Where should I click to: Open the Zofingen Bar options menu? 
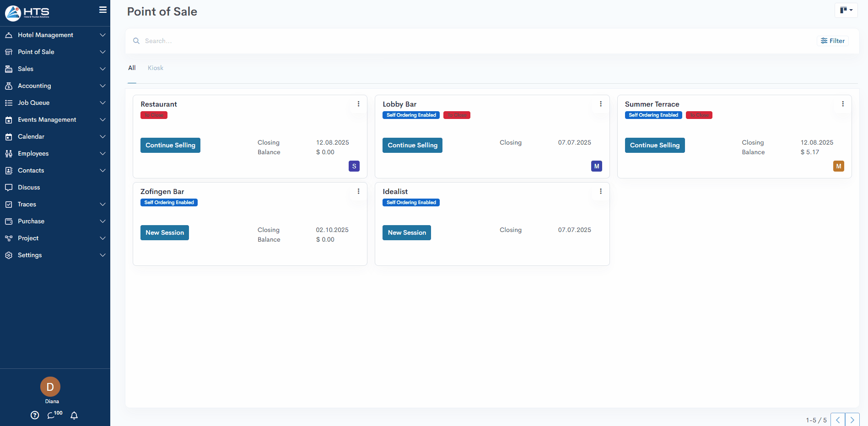point(358,191)
